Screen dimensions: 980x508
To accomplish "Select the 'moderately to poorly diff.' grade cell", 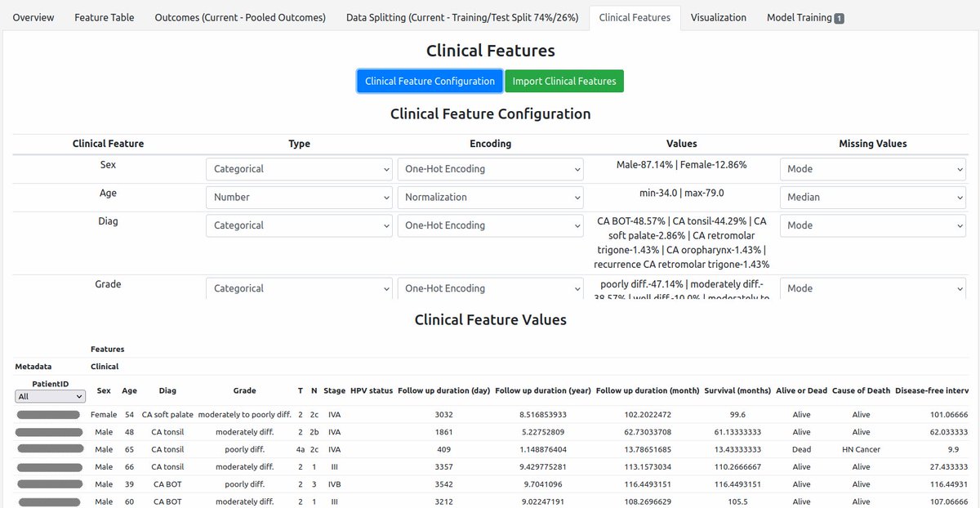I will pyautogui.click(x=244, y=415).
